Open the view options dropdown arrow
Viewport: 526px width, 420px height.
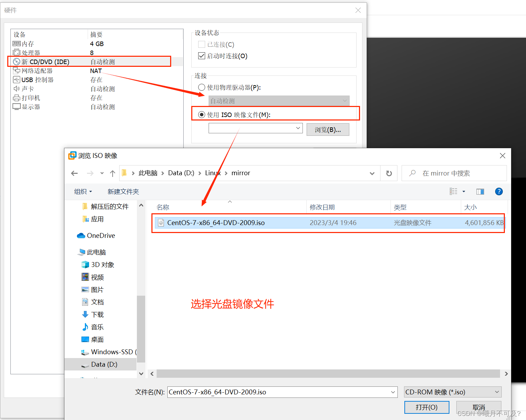(x=464, y=191)
